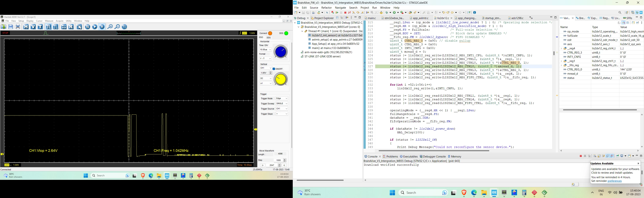Zoom out on the Hantek waveform
Image resolution: width=644 pixels, height=198 pixels.
(x=117, y=27)
